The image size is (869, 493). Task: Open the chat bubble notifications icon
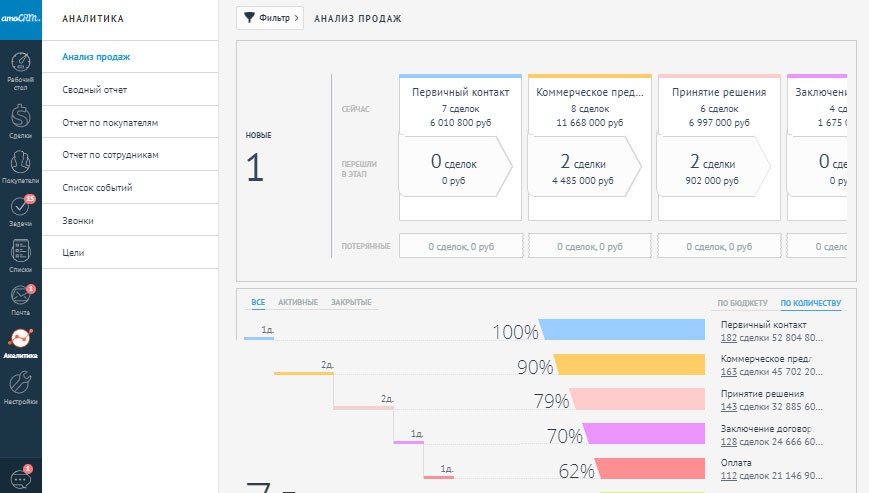(20, 478)
